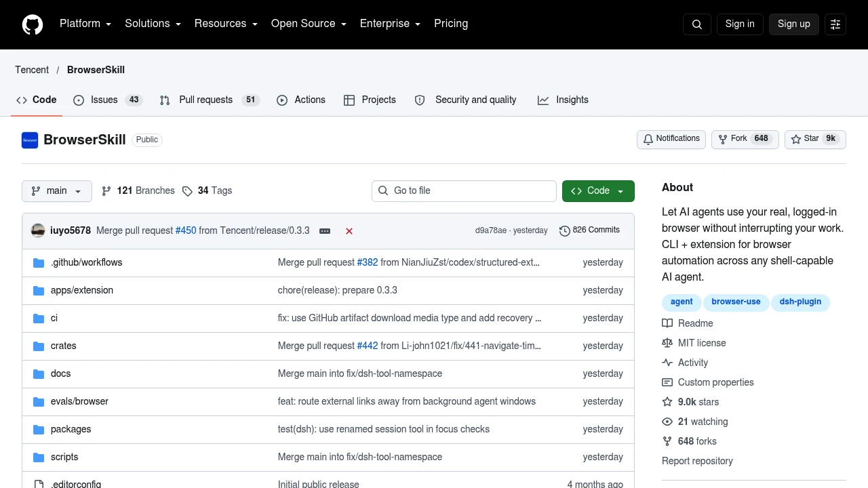Open pull request #450 link
This screenshot has width=868, height=488.
click(x=186, y=230)
